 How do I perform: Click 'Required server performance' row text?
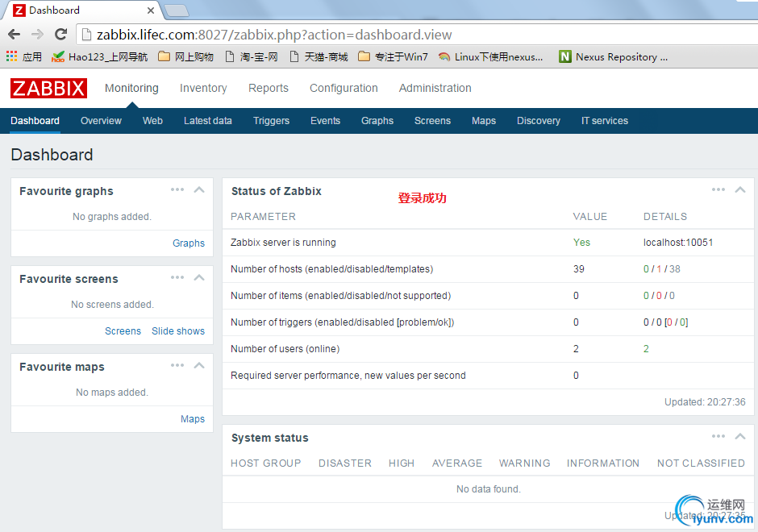(348, 376)
